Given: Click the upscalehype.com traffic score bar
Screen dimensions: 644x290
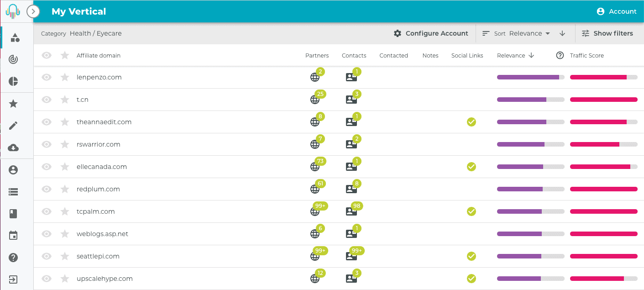Looking at the screenshot, I should point(604,279).
